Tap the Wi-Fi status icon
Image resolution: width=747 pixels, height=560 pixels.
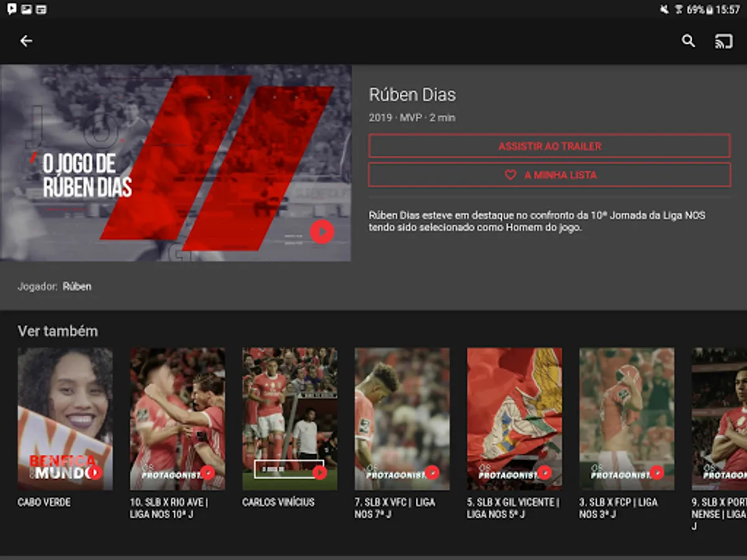(x=679, y=9)
